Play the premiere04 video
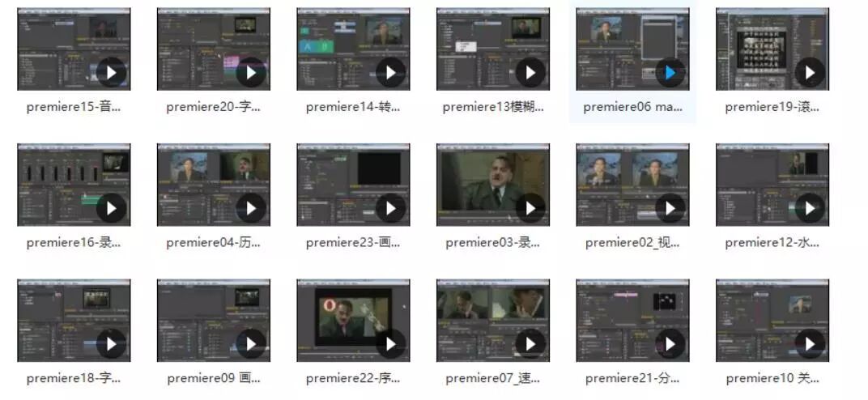The height and width of the screenshot is (400, 868). pos(251,208)
